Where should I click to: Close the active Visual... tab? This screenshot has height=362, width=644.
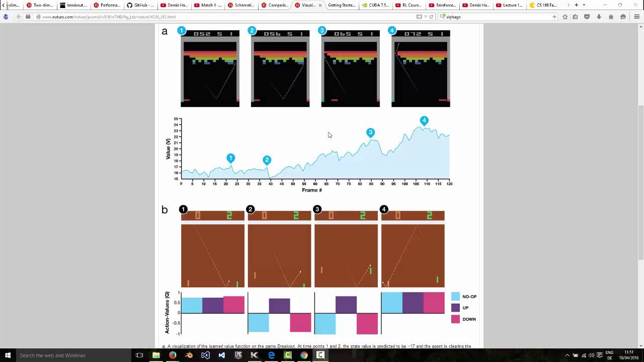coord(320,5)
